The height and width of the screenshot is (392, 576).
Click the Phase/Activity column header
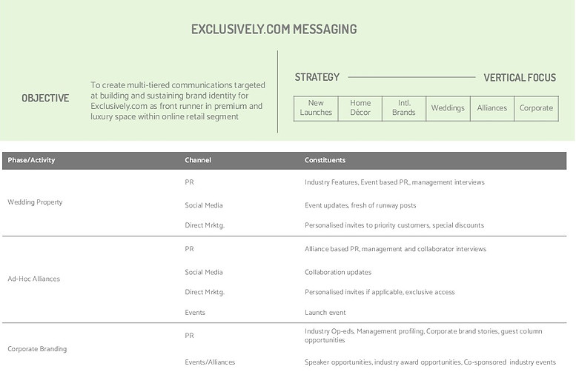tap(31, 160)
